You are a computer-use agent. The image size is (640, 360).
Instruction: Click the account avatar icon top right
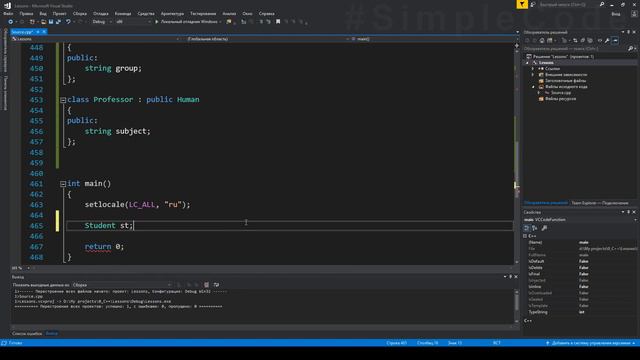coord(634,13)
